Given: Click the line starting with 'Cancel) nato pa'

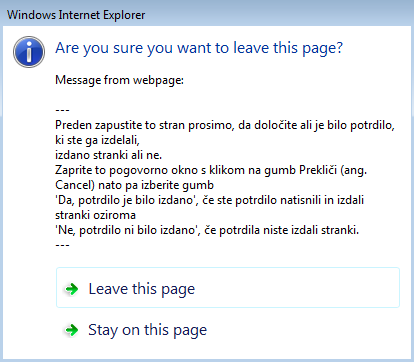Looking at the screenshot, I should coord(135,185).
